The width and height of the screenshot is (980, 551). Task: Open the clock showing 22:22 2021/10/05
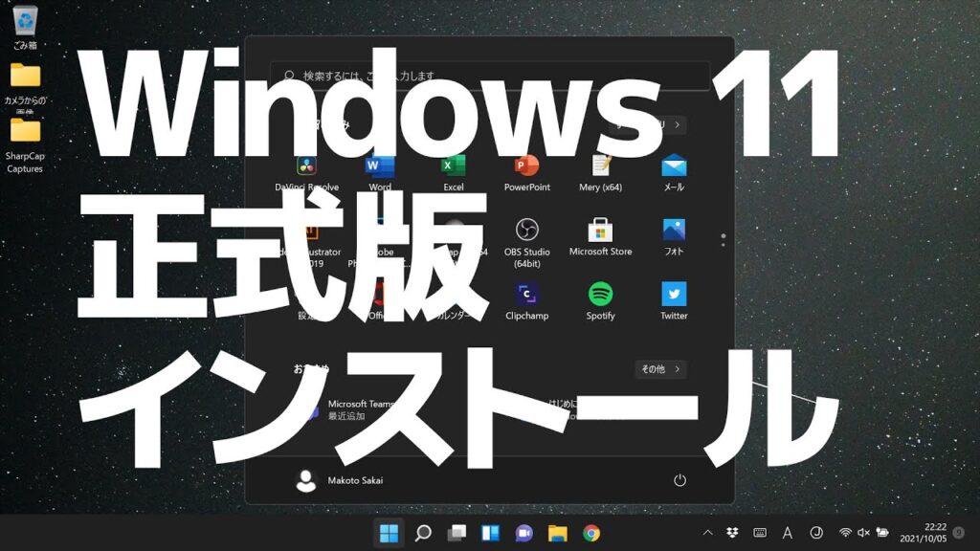point(924,533)
